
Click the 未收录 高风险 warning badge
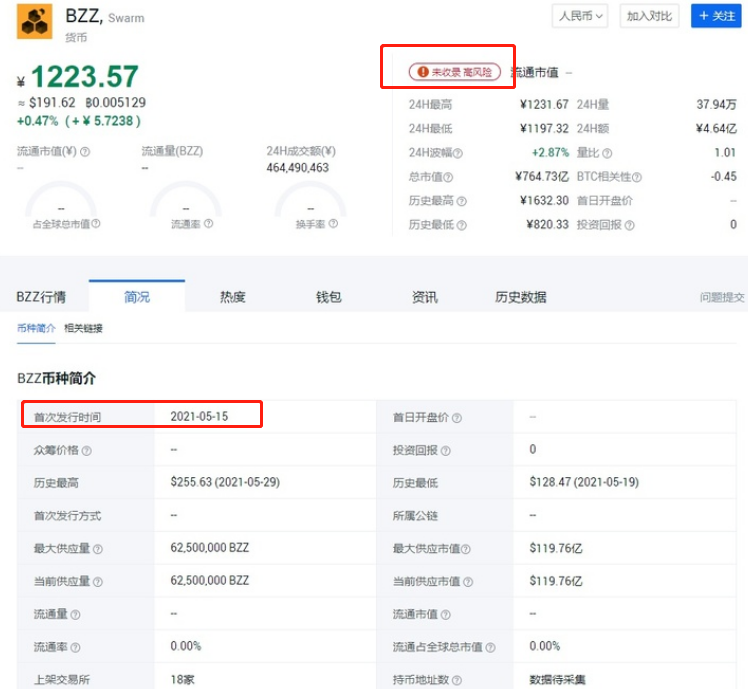[x=456, y=72]
